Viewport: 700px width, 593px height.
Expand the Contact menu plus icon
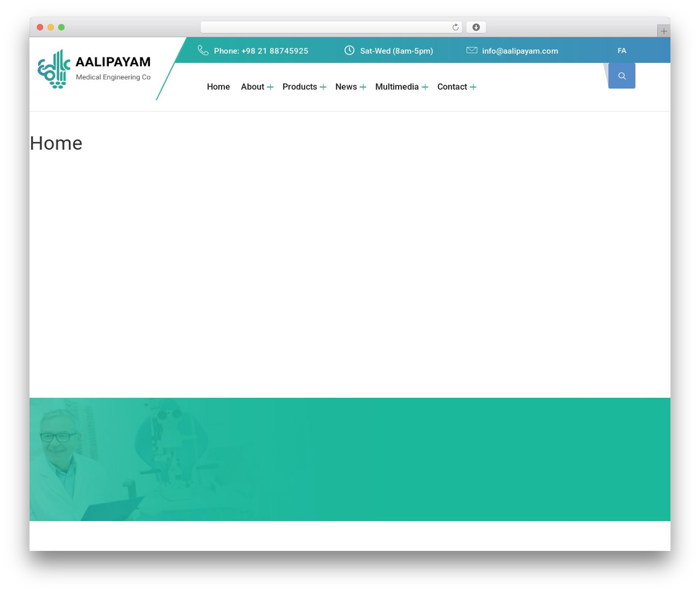click(x=473, y=87)
